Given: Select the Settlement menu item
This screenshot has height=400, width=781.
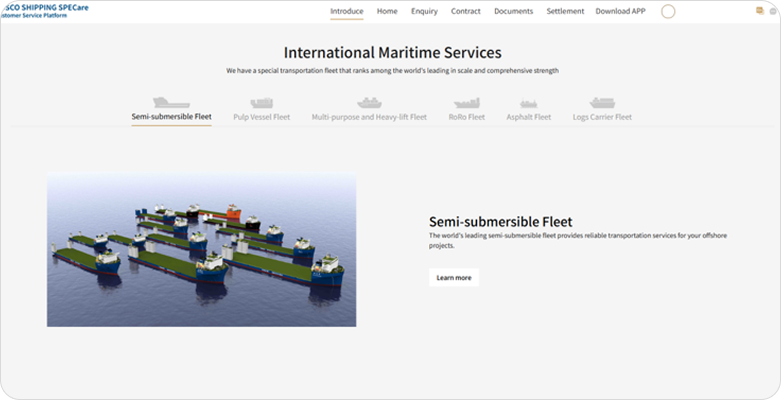Looking at the screenshot, I should click(x=565, y=12).
